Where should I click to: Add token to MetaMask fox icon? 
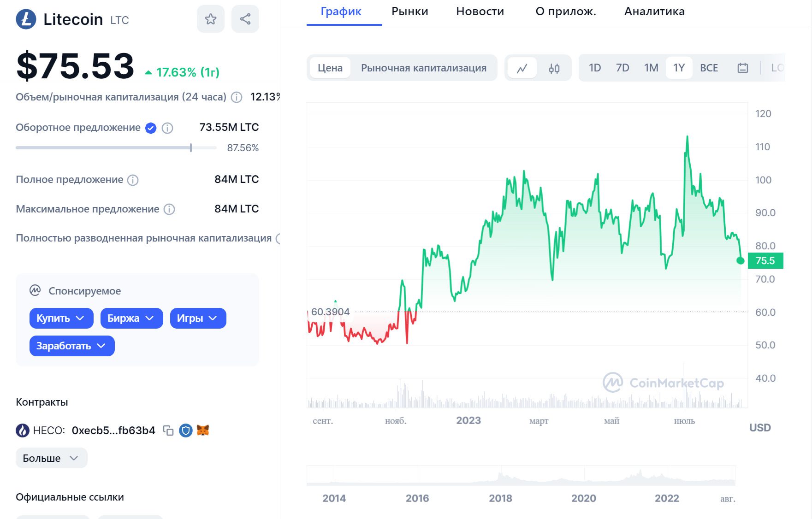[203, 431]
